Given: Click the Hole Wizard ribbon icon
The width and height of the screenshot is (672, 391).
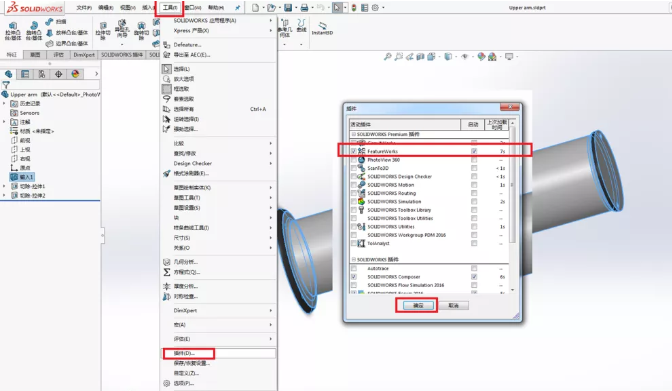Looking at the screenshot, I should 122,23.
